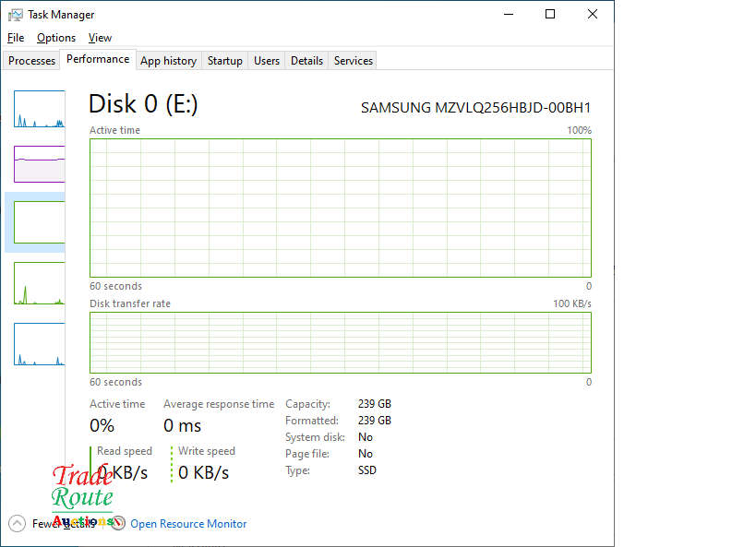Image resolution: width=756 pixels, height=547 pixels.
Task: Select the Performance tab
Action: click(x=98, y=59)
